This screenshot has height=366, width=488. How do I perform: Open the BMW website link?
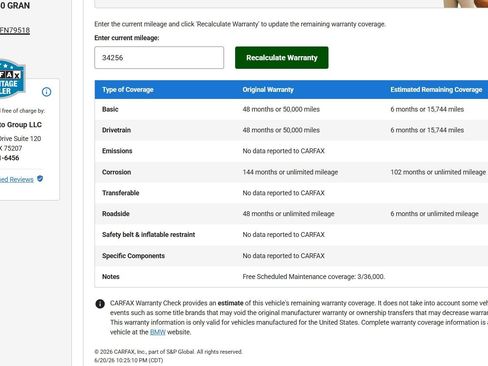[x=158, y=332]
